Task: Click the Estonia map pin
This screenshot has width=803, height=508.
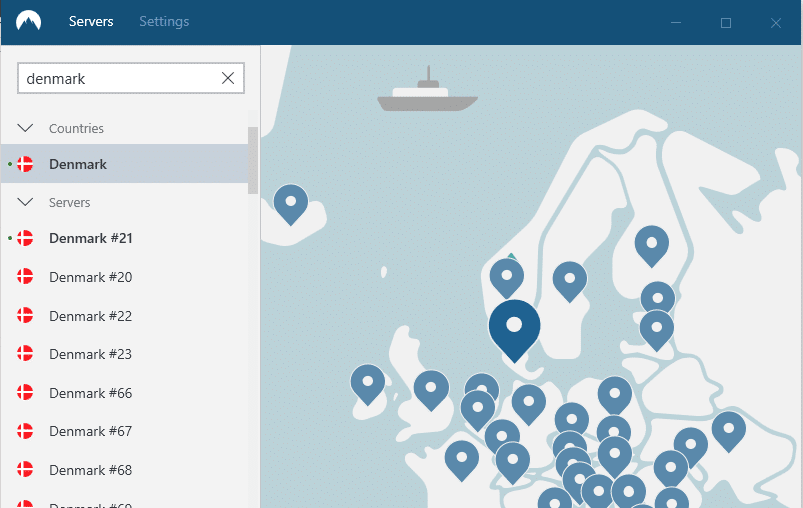Action: click(x=658, y=296)
